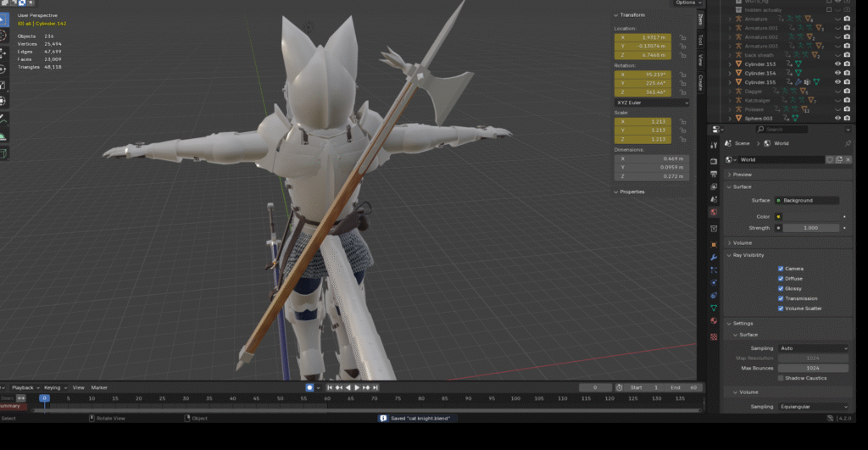Lock the X location value
The height and width of the screenshot is (450, 868).
tap(682, 37)
